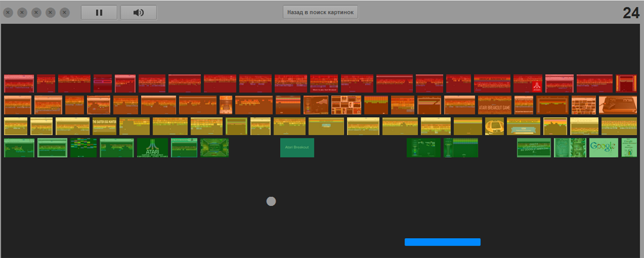Click the leftmost green brick
This screenshot has width=644, height=258.
point(19,147)
